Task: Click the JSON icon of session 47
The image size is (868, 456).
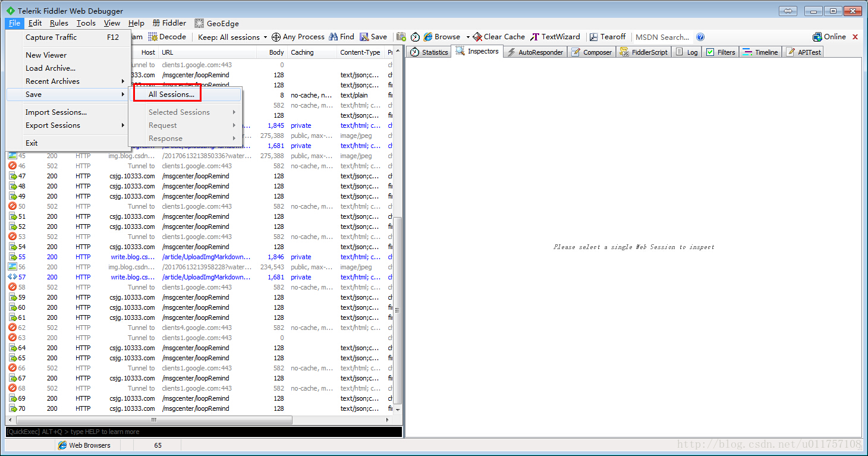Action: (12, 176)
